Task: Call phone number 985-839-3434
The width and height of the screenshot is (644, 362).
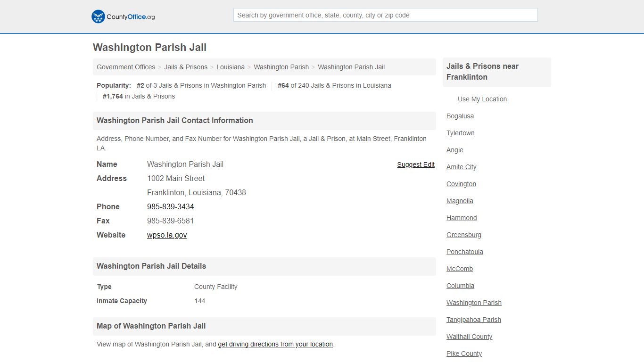Action: (x=171, y=206)
